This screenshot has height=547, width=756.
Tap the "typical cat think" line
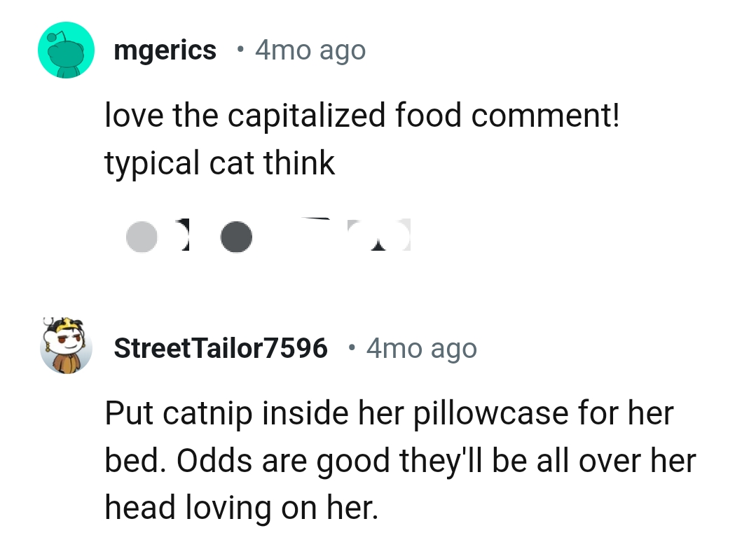tap(220, 163)
